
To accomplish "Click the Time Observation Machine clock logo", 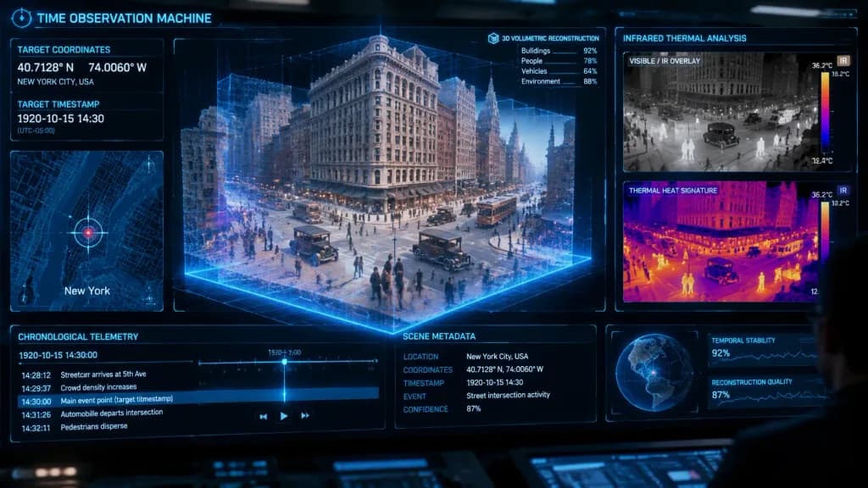I will point(21,19).
